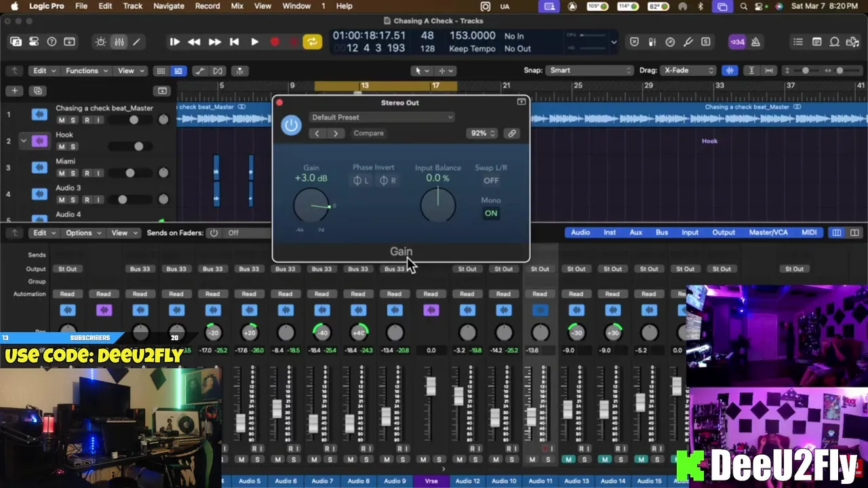This screenshot has height=488, width=868.
Task: Click the Add Track plus button
Action: pyautogui.click(x=15, y=90)
